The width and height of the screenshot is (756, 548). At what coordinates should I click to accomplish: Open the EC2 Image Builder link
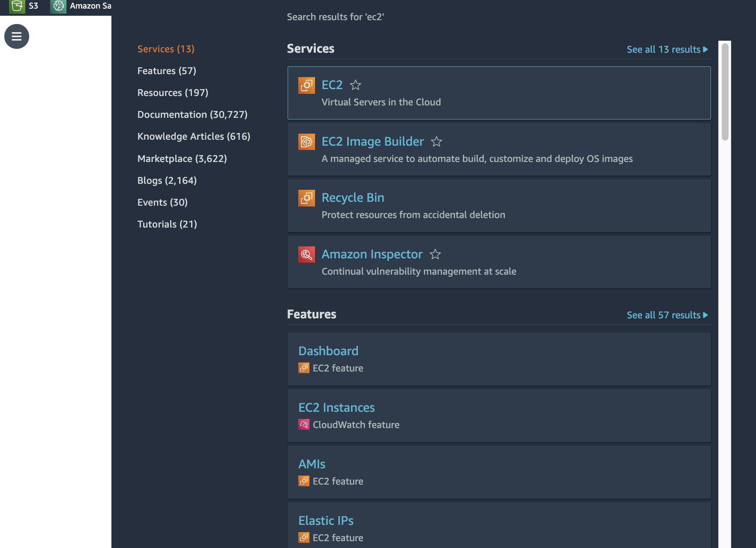click(x=372, y=141)
